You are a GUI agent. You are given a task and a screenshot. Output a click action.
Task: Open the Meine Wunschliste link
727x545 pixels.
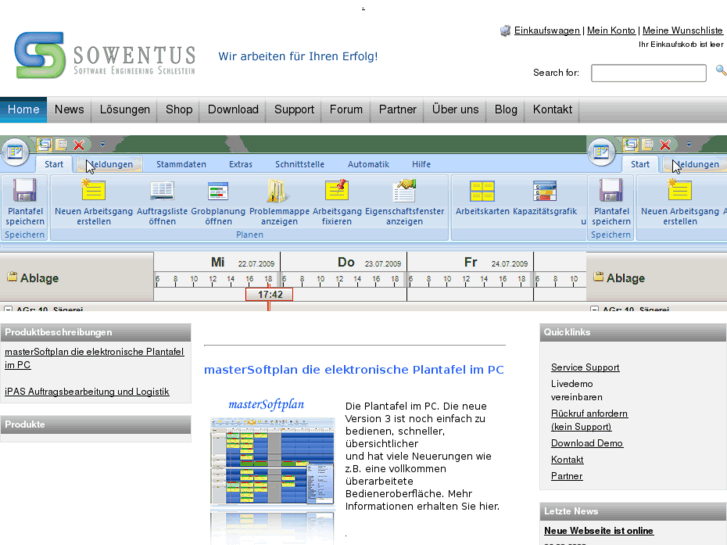pyautogui.click(x=682, y=31)
